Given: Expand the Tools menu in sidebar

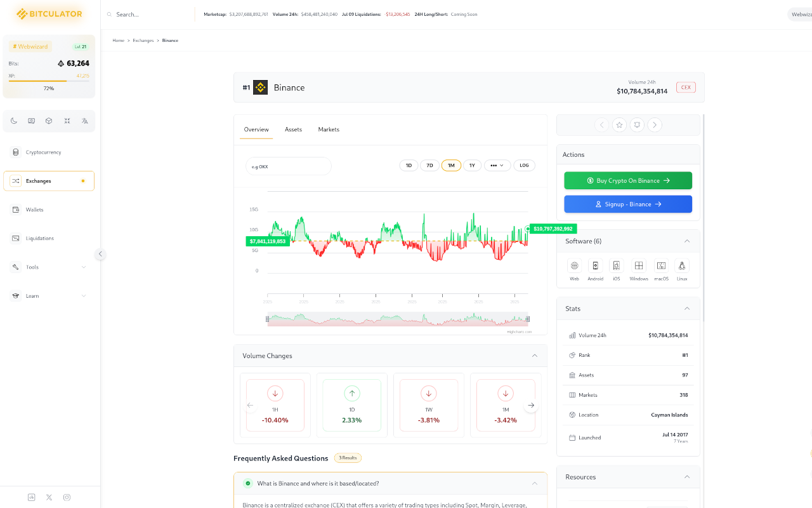Looking at the screenshot, I should pyautogui.click(x=84, y=267).
